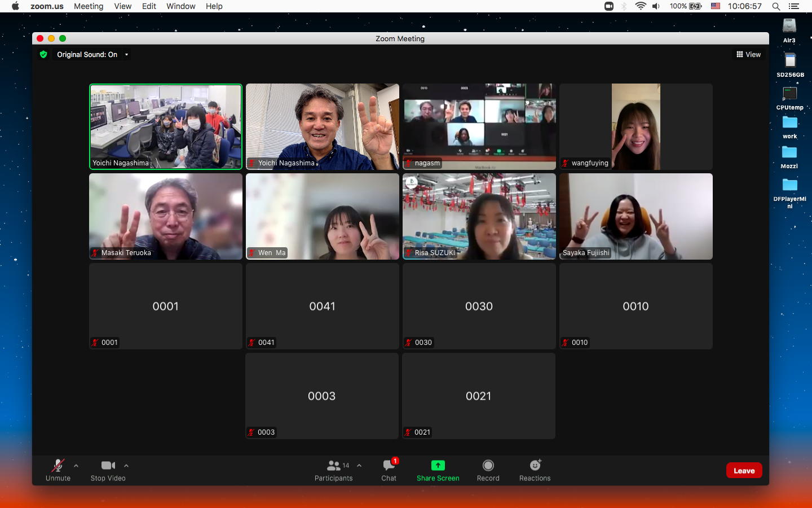Select the Sayaka Fujiishi video tile

636,216
